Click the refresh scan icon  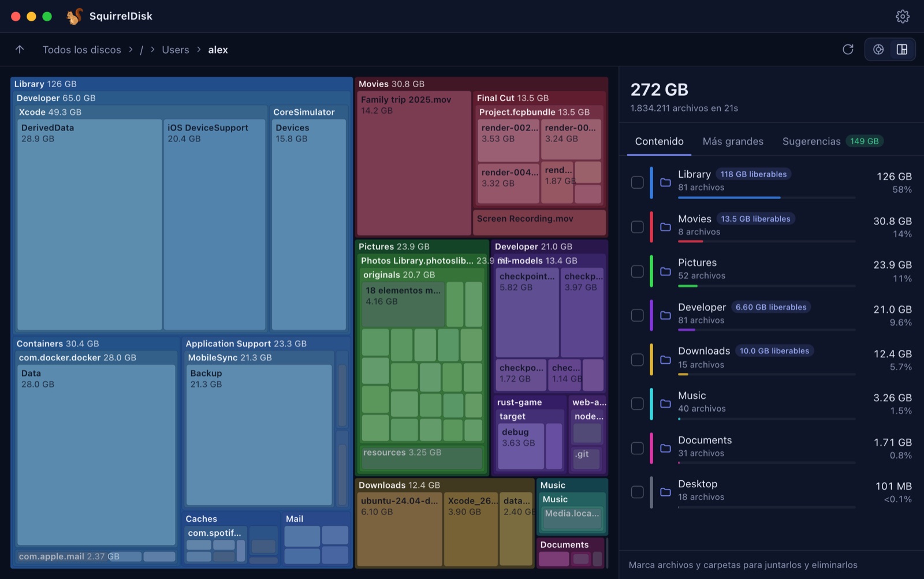point(848,50)
